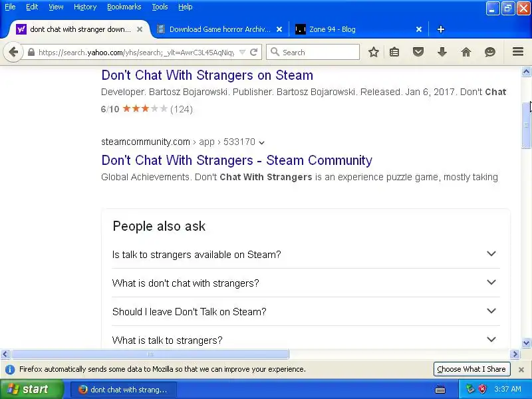Click the 3-star rating stars
Screen dimensions: 532x399
point(145,109)
